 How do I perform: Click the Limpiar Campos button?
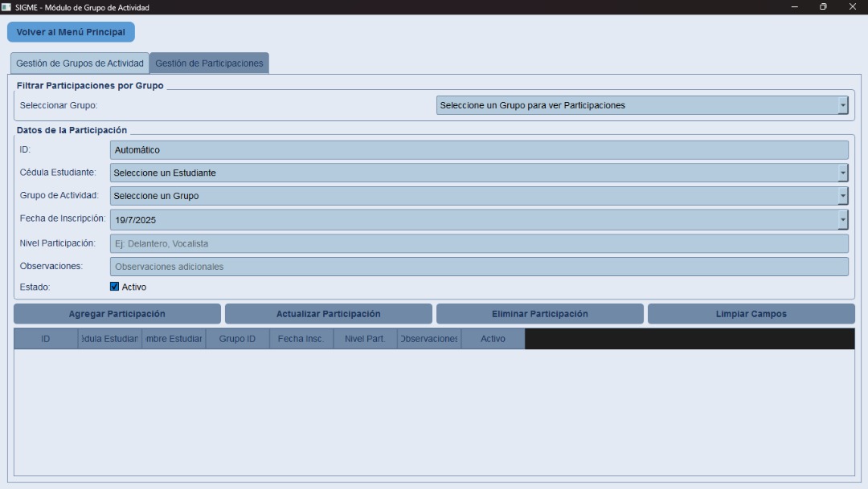click(751, 314)
